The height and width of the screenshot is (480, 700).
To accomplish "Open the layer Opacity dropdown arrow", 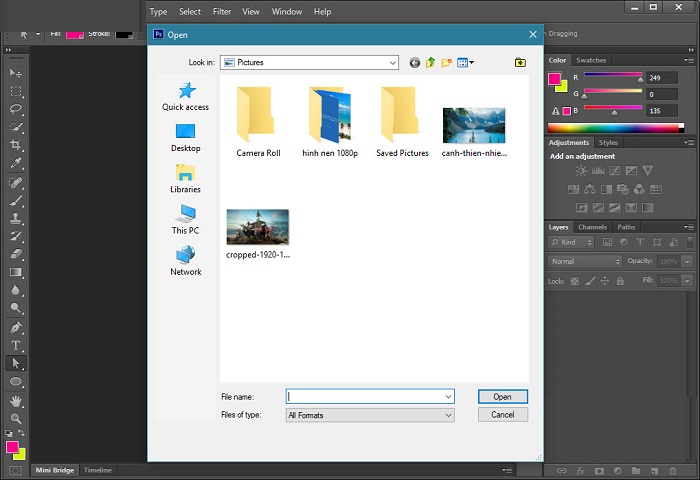I will 688,261.
